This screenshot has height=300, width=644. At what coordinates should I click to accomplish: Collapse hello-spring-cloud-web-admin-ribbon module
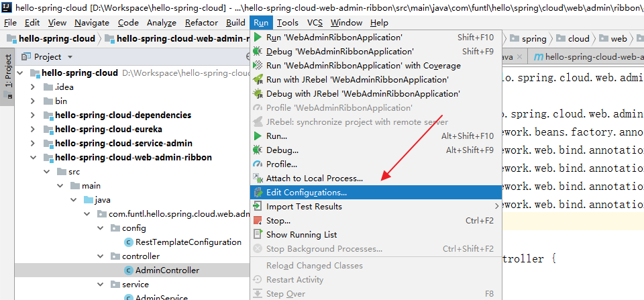pos(33,158)
